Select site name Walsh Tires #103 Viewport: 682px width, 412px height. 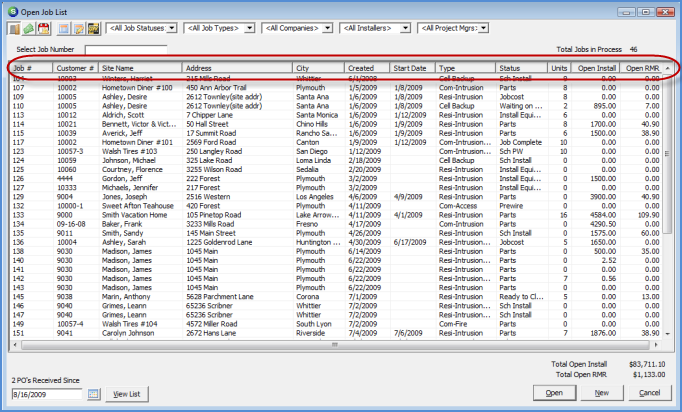click(x=130, y=151)
